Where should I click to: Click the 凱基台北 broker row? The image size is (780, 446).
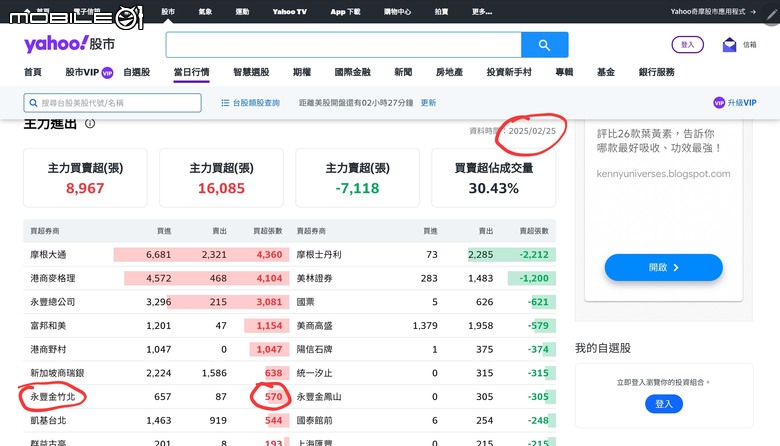pos(156,420)
